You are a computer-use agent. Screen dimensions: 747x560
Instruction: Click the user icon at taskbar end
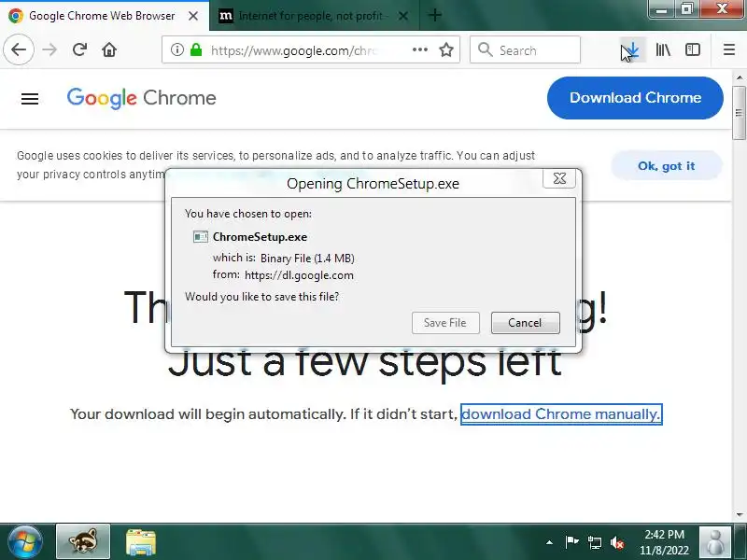coord(714,542)
